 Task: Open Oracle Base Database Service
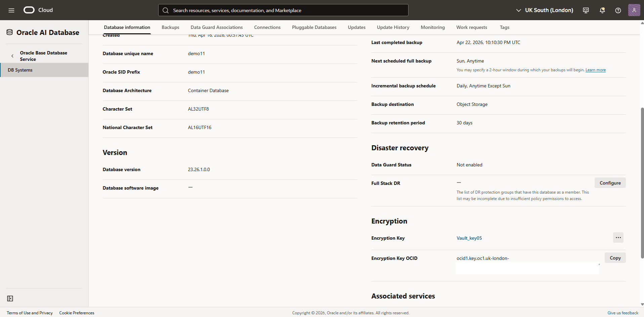tap(43, 56)
